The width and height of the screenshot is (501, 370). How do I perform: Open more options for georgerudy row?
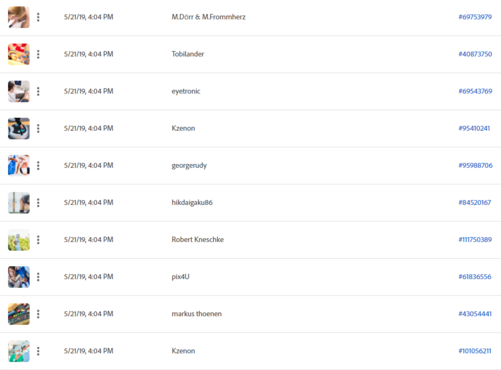click(38, 165)
